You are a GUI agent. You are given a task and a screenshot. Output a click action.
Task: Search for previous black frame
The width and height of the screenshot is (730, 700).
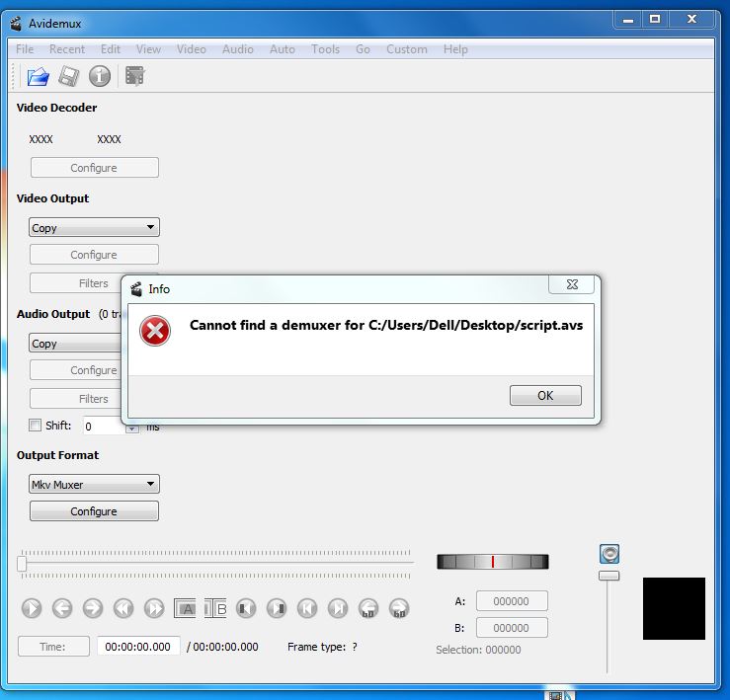point(246,608)
